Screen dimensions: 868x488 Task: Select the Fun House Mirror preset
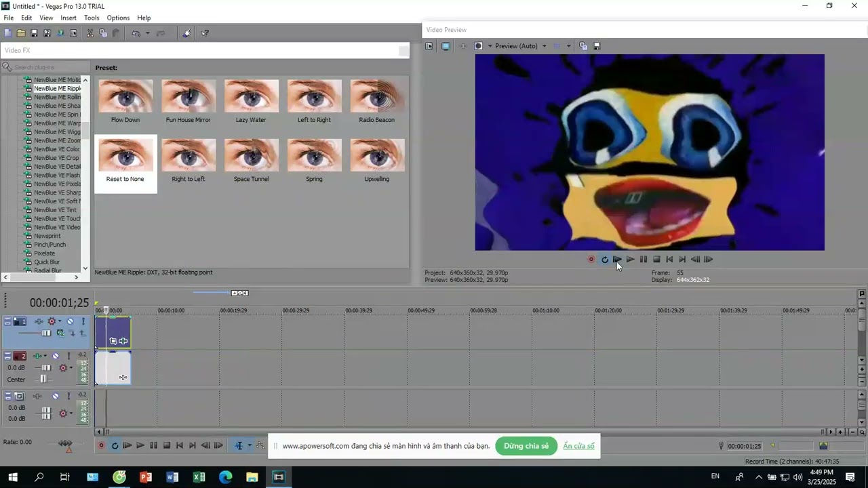[x=189, y=96]
